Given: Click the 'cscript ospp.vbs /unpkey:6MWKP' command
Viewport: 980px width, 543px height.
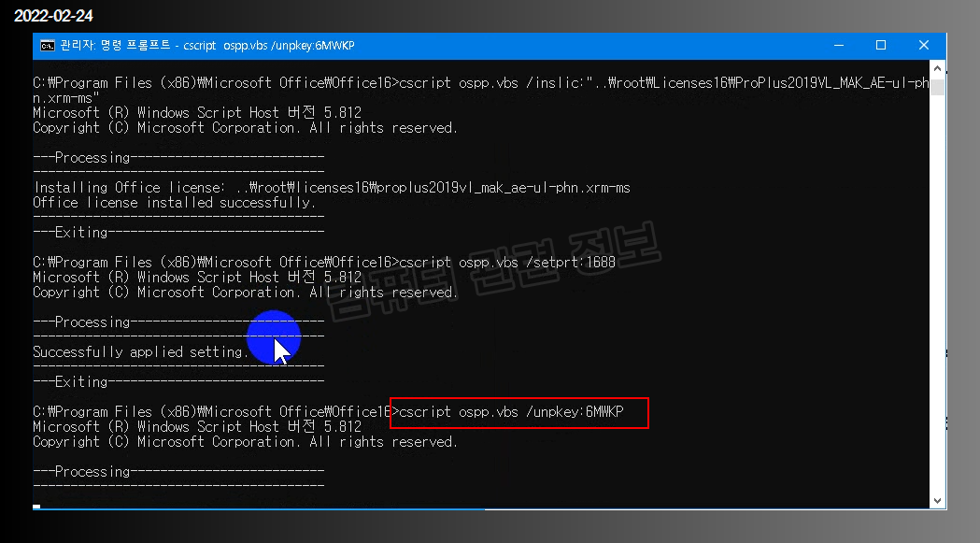Looking at the screenshot, I should click(x=511, y=412).
